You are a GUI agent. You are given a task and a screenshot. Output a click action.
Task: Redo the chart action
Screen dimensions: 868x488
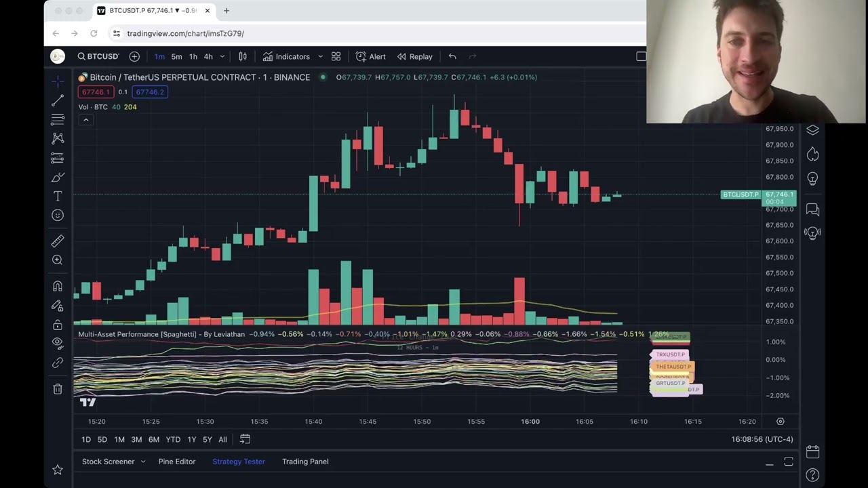pos(473,56)
